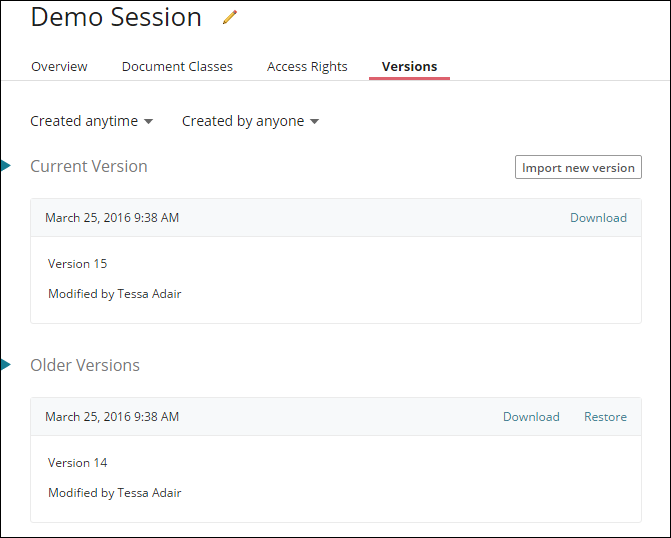Select the Versions tab

pos(409,67)
